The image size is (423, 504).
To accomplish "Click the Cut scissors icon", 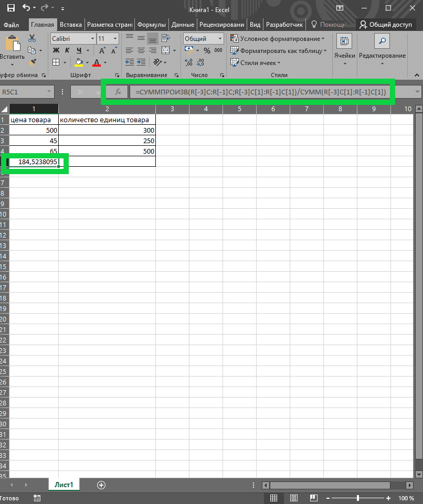I will (x=32, y=38).
